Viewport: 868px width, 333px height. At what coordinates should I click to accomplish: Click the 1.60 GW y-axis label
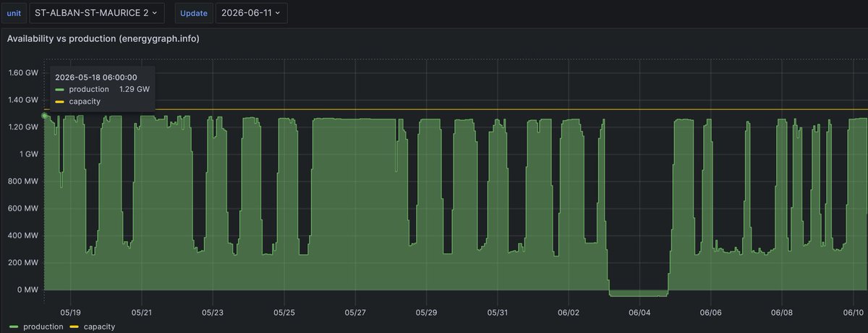click(23, 72)
